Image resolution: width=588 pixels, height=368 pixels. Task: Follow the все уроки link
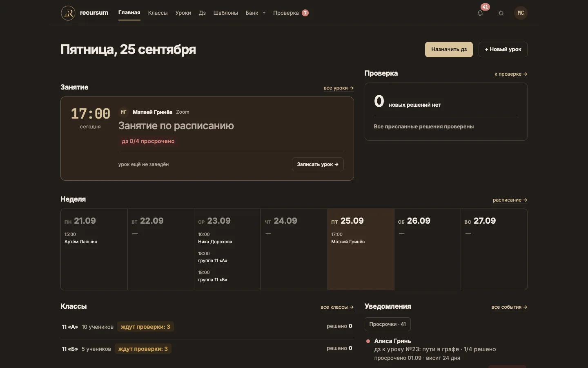point(339,88)
